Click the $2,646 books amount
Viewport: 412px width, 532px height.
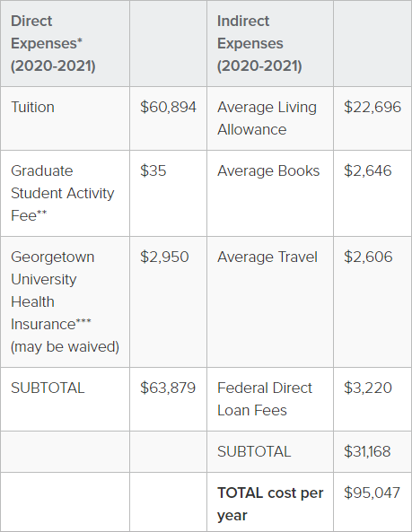(x=368, y=170)
